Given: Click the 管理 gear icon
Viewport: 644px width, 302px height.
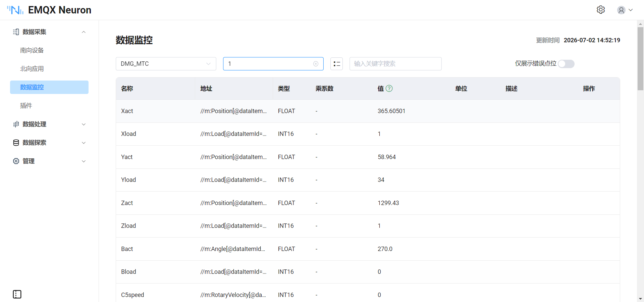Looking at the screenshot, I should tap(16, 161).
